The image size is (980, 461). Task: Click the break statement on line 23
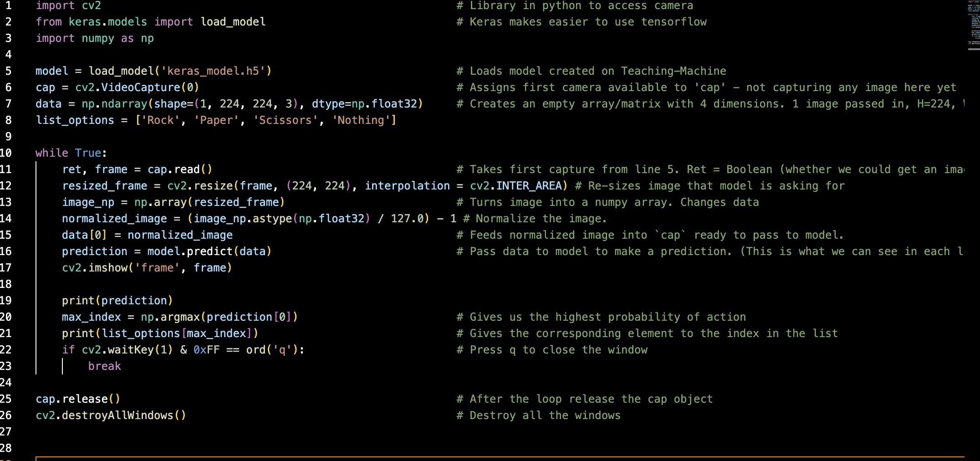pos(105,366)
